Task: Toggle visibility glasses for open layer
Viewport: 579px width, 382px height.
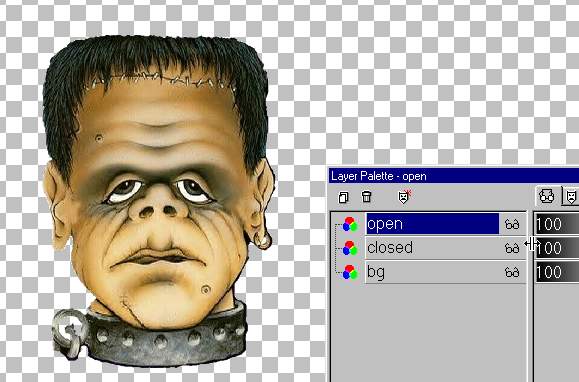Action: coord(512,224)
